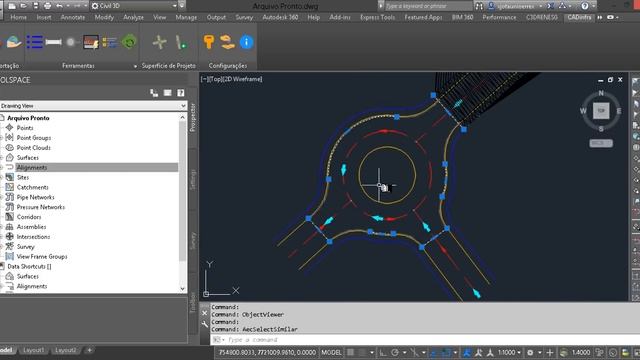Click the cross-shaped Superficie de Projeto icon

pos(160,42)
